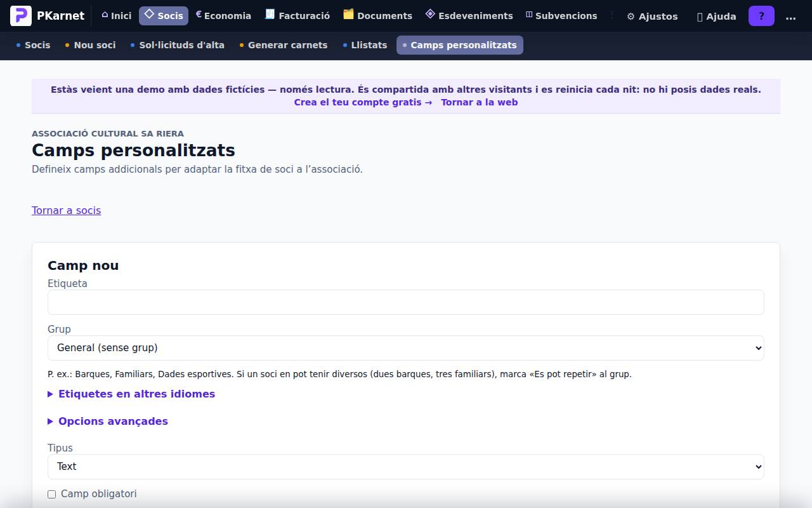Open the Generar carnets tab
Viewport: 812px width, 508px height.
284,45
